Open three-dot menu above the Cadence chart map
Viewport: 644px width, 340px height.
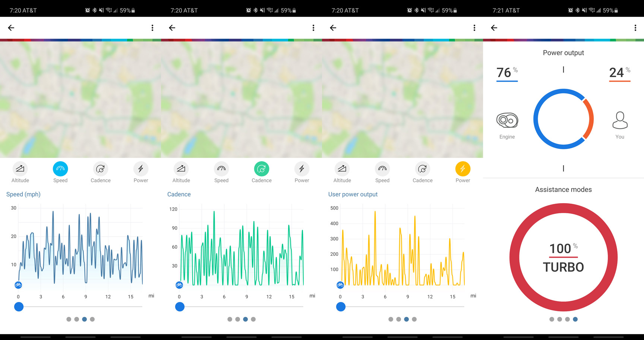click(x=313, y=28)
